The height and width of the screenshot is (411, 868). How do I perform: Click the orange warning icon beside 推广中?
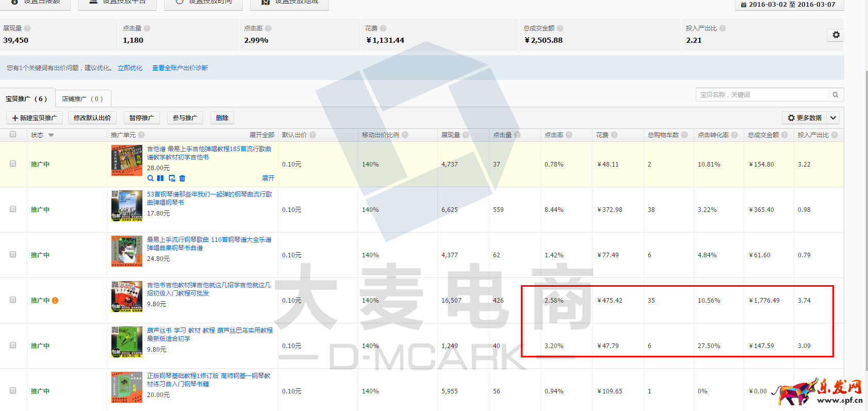click(55, 301)
